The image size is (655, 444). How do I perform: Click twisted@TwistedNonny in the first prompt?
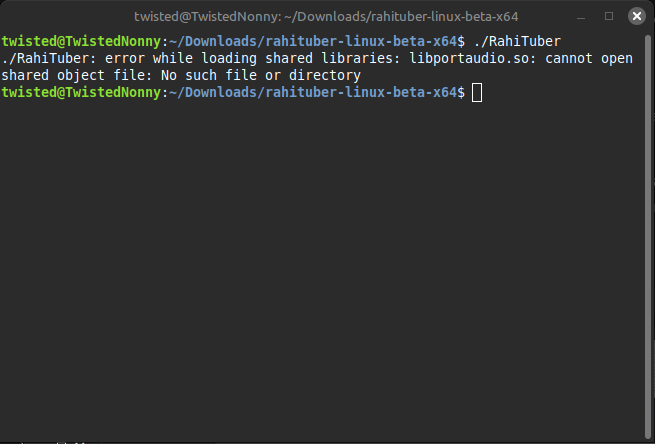pos(81,41)
